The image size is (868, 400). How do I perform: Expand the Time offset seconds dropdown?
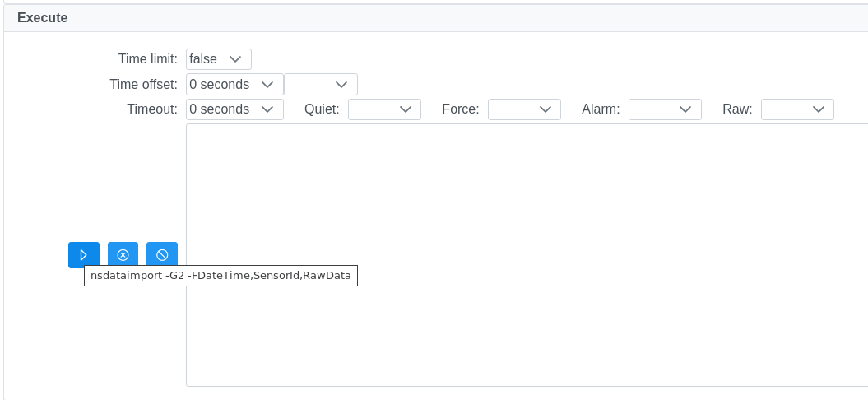click(234, 84)
